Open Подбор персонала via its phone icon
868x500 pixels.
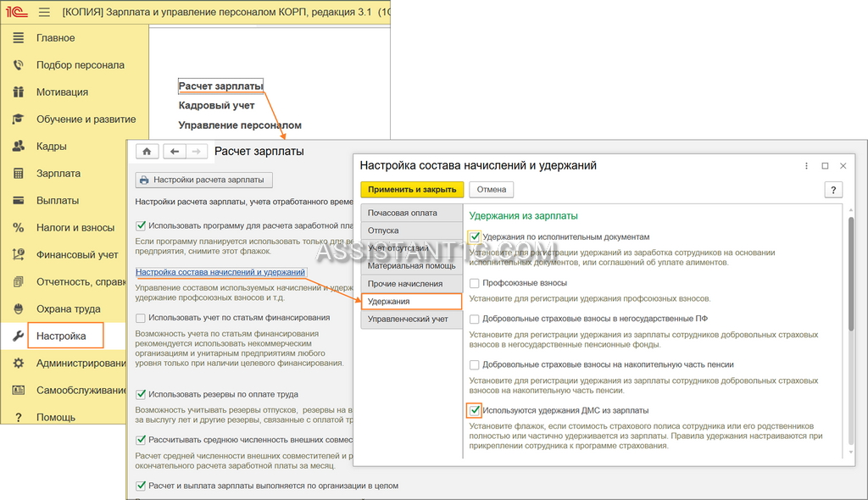click(19, 64)
